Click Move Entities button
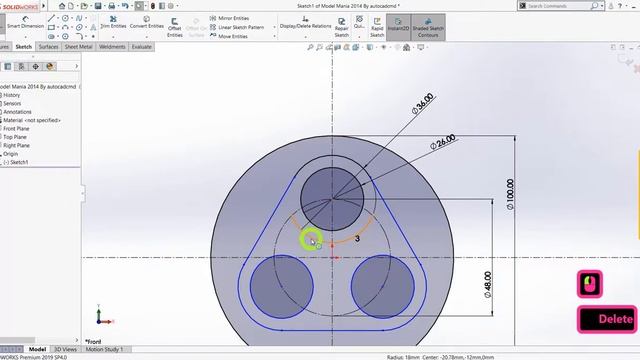This screenshot has width=640, height=360. click(x=229, y=36)
